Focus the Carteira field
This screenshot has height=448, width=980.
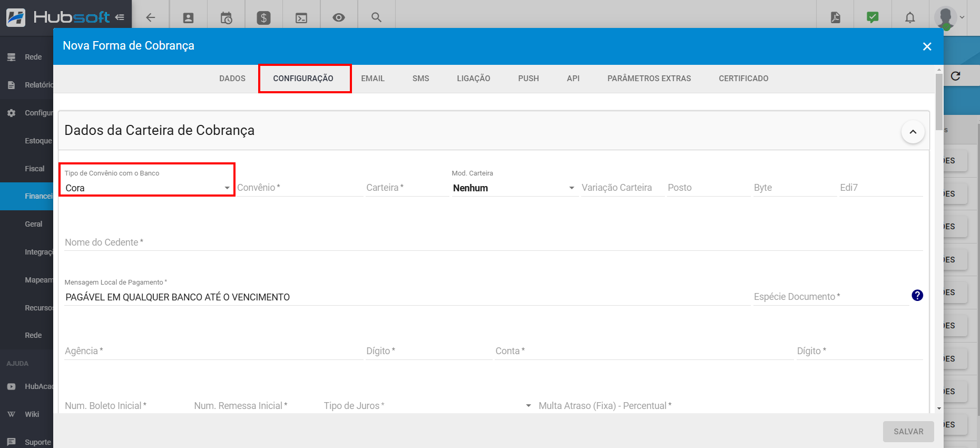pos(407,188)
